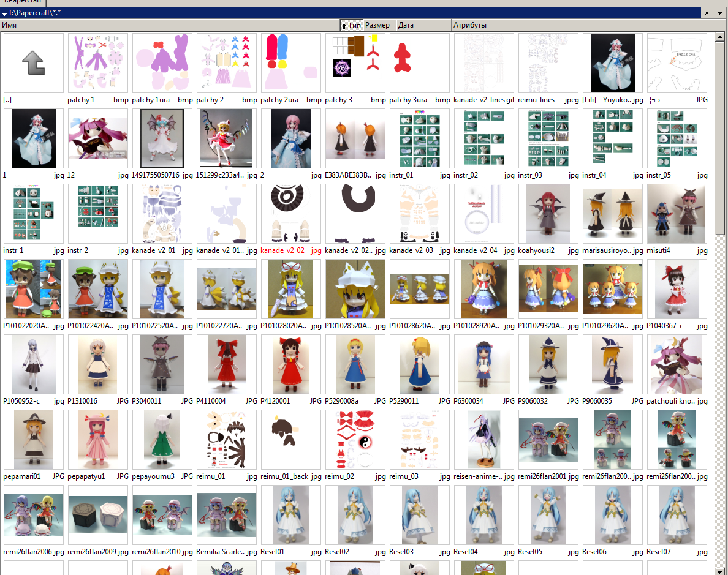This screenshot has width=728, height=575.
Task: Select the marisausiroyo thumbnail
Action: tap(613, 214)
